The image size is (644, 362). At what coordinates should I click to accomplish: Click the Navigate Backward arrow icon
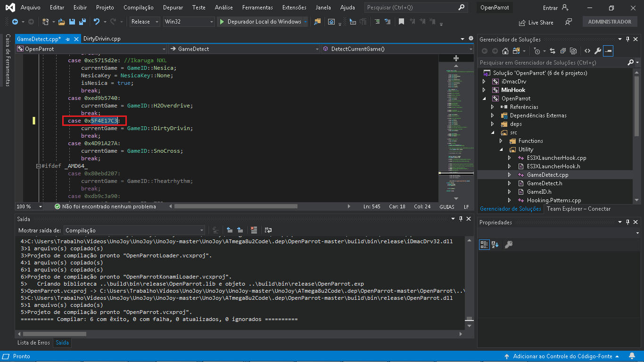(x=15, y=22)
